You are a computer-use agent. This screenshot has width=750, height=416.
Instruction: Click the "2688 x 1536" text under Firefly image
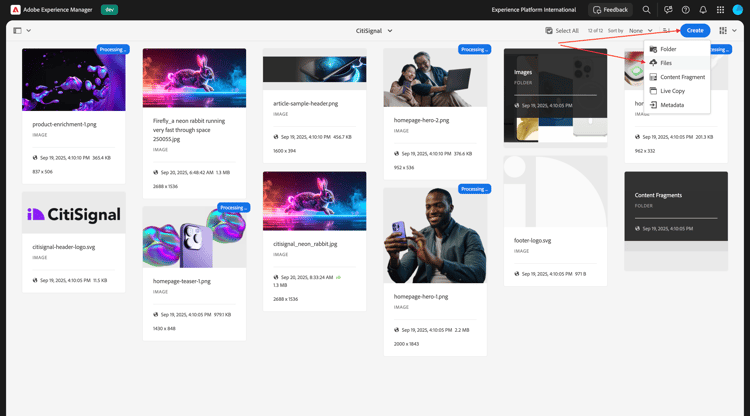point(165,186)
